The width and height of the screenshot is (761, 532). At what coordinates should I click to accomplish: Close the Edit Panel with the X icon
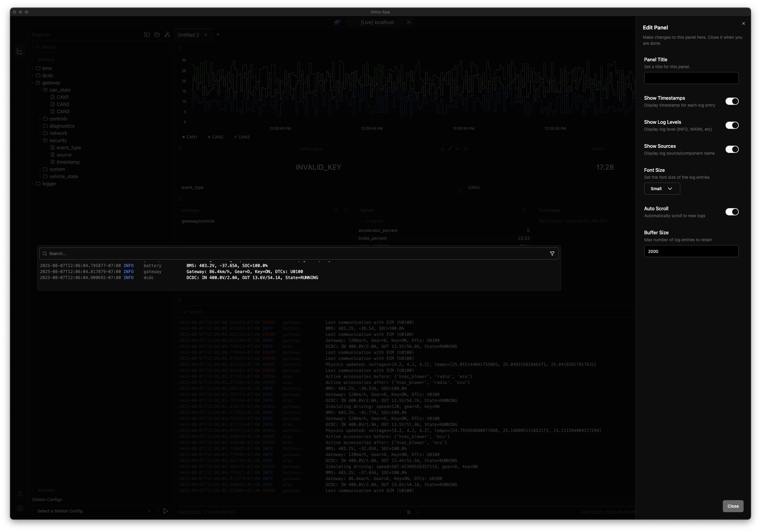click(x=743, y=23)
